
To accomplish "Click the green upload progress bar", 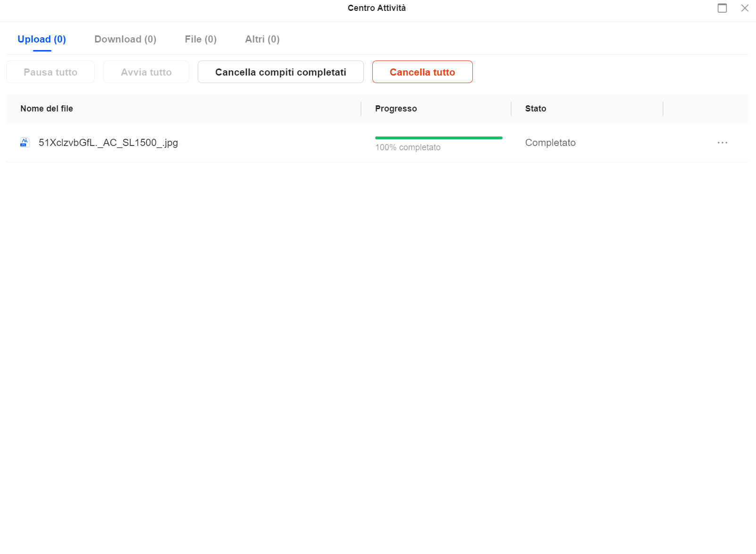I will tap(438, 138).
